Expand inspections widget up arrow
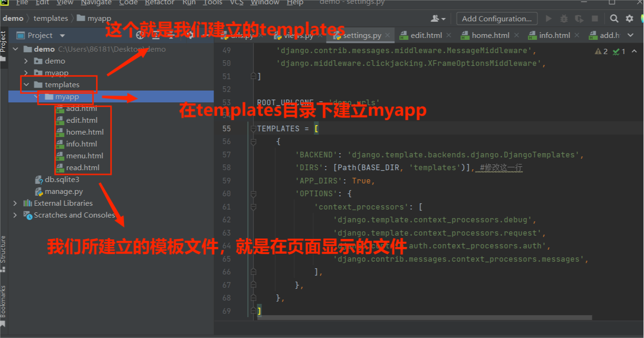Screen dimensions: 644x338 [634, 51]
